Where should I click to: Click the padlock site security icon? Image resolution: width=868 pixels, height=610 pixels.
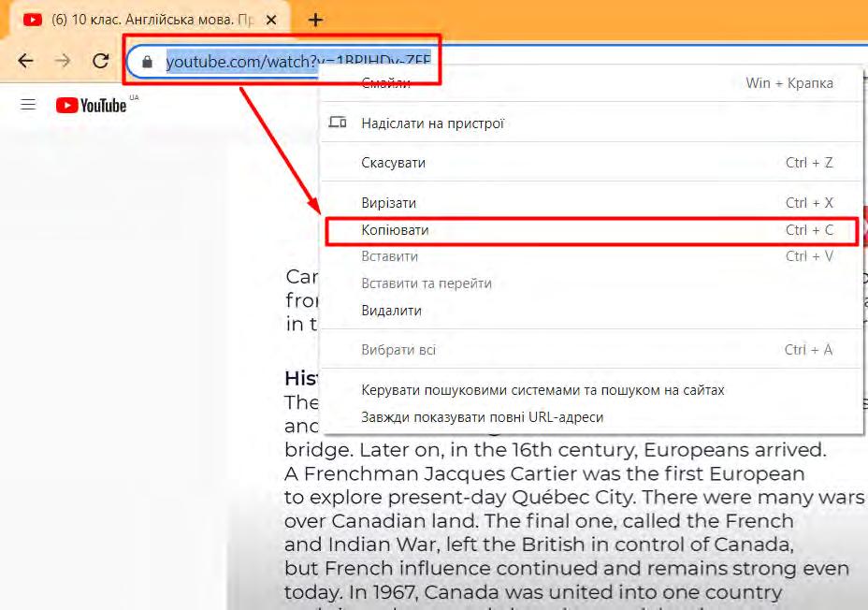tap(147, 62)
